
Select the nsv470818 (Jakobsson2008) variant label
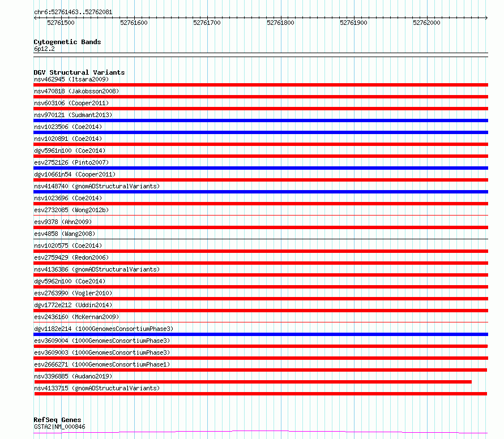click(76, 91)
